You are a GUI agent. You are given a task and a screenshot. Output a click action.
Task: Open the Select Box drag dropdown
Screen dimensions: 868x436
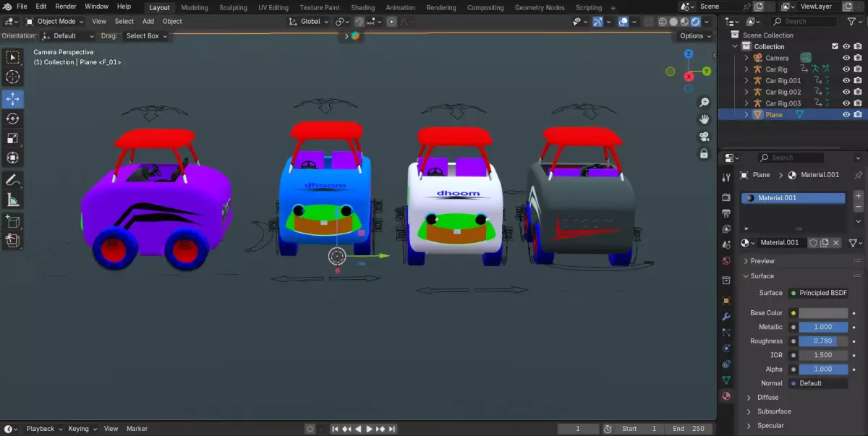146,35
